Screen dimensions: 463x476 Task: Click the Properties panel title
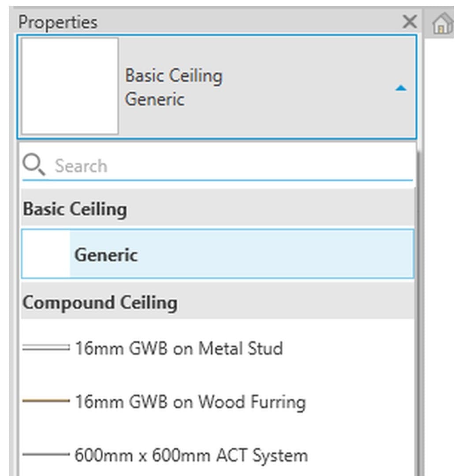[x=58, y=22]
